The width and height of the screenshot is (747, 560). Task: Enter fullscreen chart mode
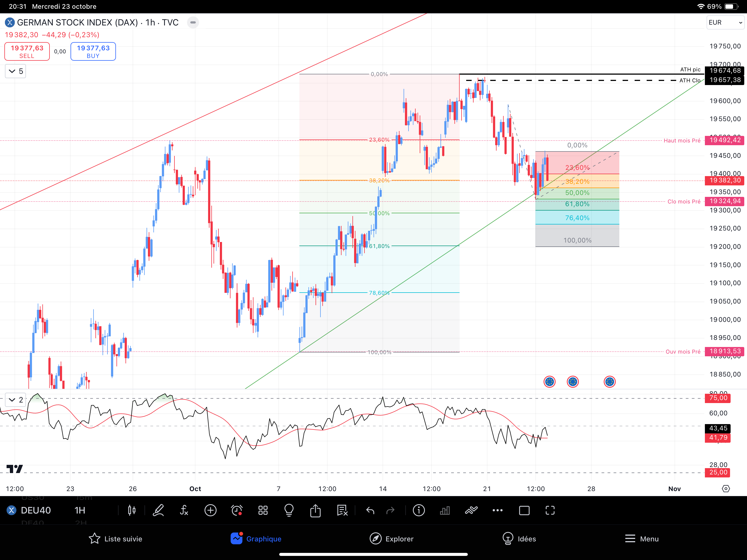tap(550, 510)
